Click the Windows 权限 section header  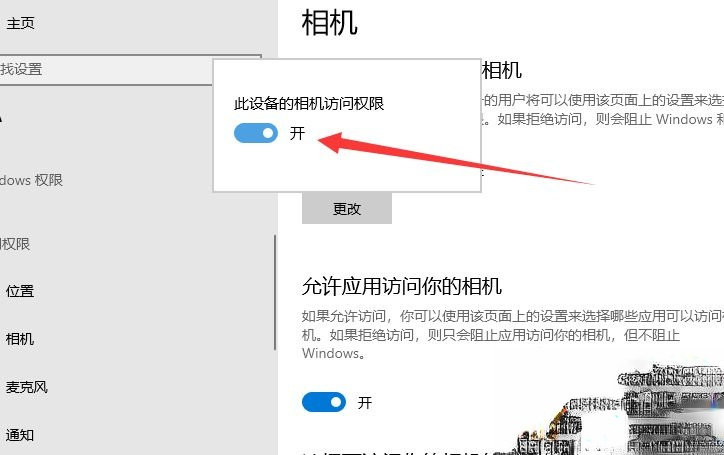[x=32, y=180]
